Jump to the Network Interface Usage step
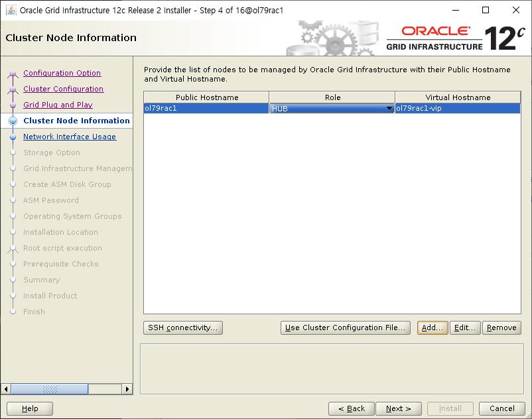532x419 pixels. pyautogui.click(x=70, y=137)
